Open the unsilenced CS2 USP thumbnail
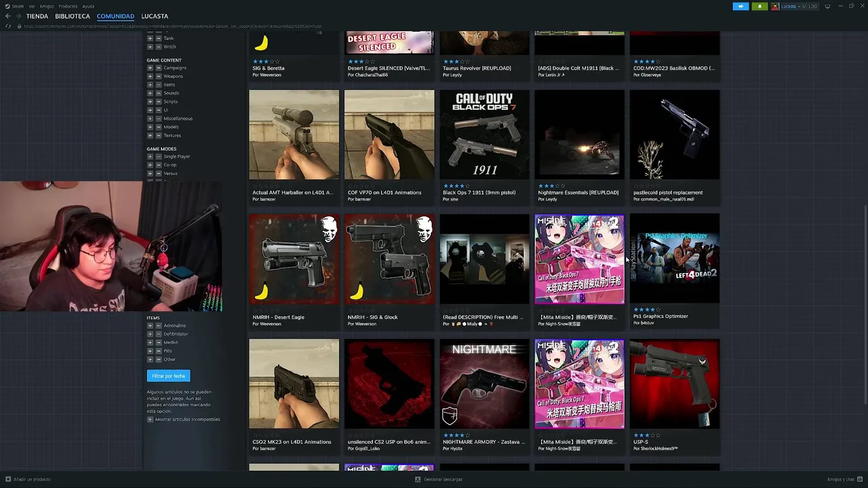The image size is (868, 488). click(389, 384)
